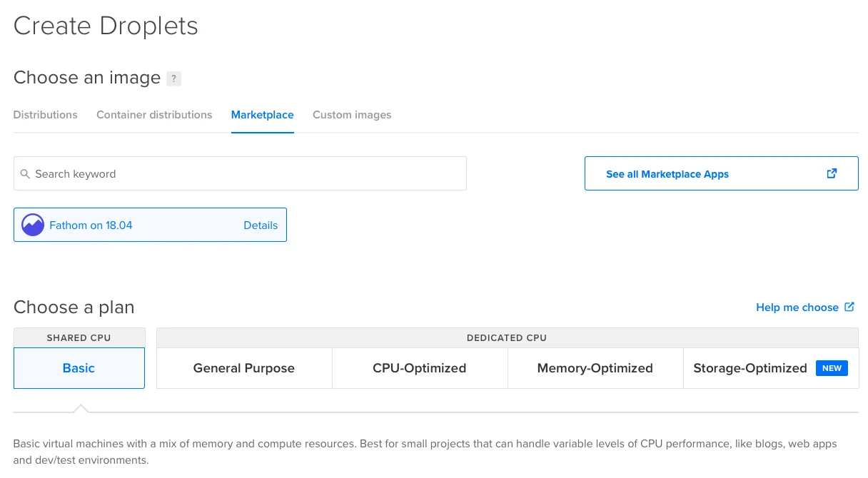Choose the Memory-Optimized plan
Image resolution: width=868 pixels, height=478 pixels.
(x=595, y=368)
